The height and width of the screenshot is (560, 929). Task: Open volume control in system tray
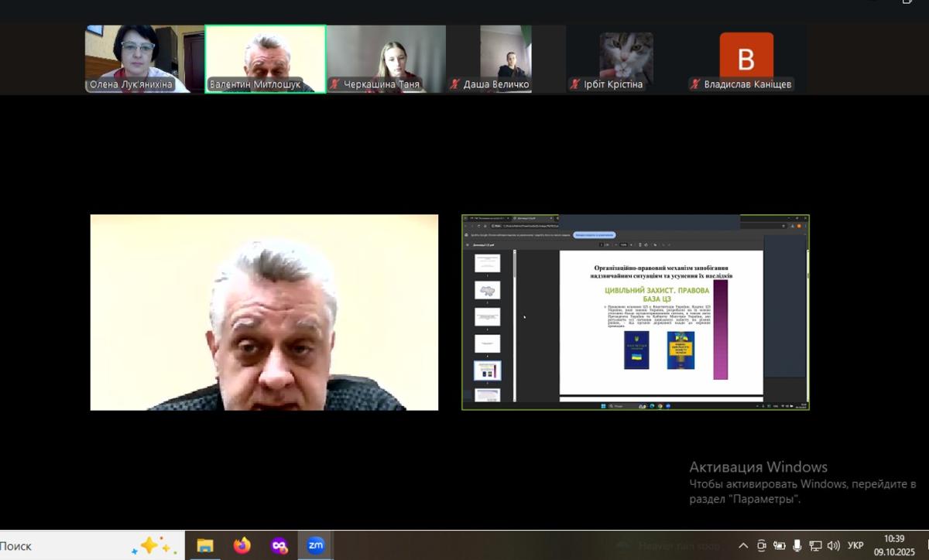coord(833,545)
